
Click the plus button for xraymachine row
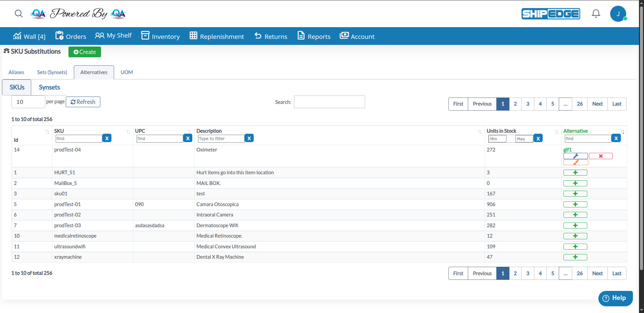coord(575,257)
